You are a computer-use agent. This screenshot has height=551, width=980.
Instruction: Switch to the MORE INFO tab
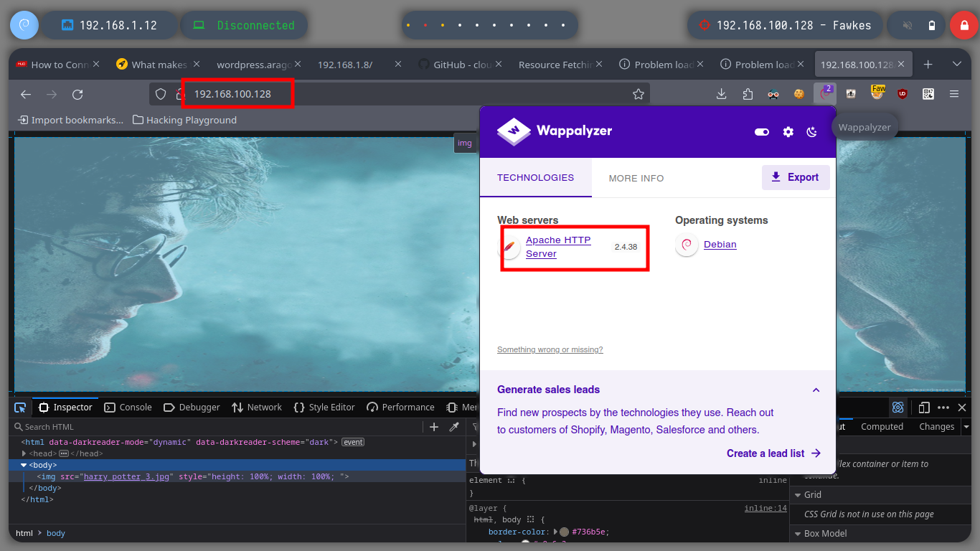click(636, 178)
